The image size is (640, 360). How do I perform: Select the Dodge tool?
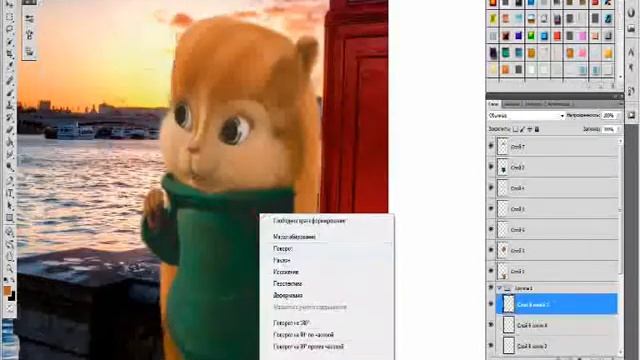(x=10, y=167)
